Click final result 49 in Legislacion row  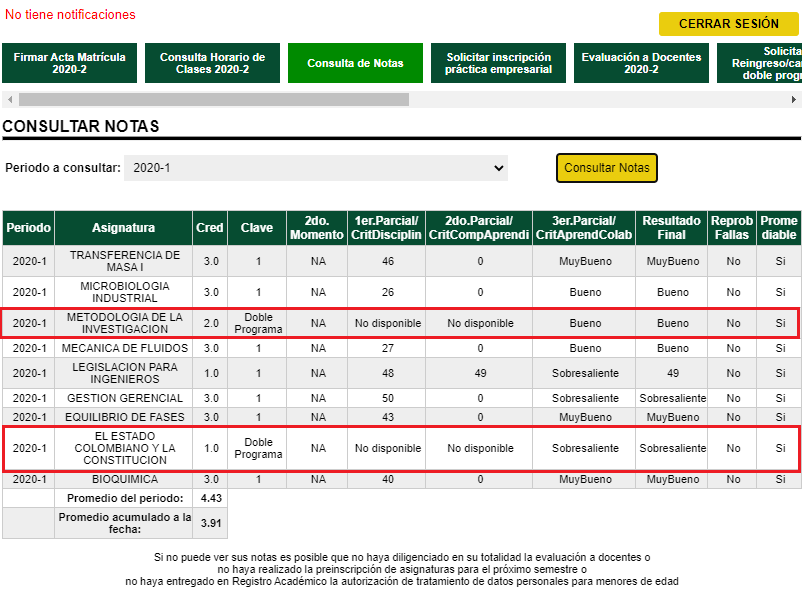tap(673, 373)
